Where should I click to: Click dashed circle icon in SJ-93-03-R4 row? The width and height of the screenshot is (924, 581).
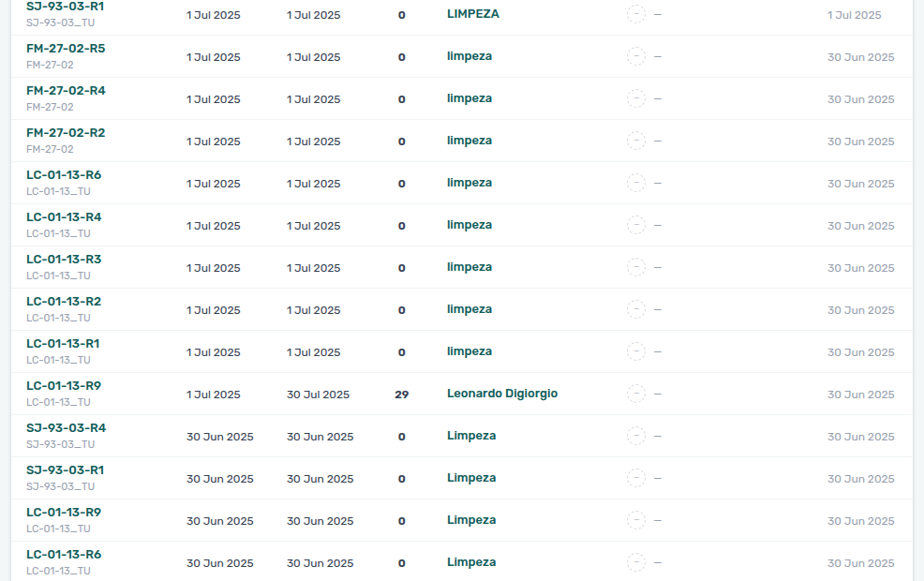636,436
